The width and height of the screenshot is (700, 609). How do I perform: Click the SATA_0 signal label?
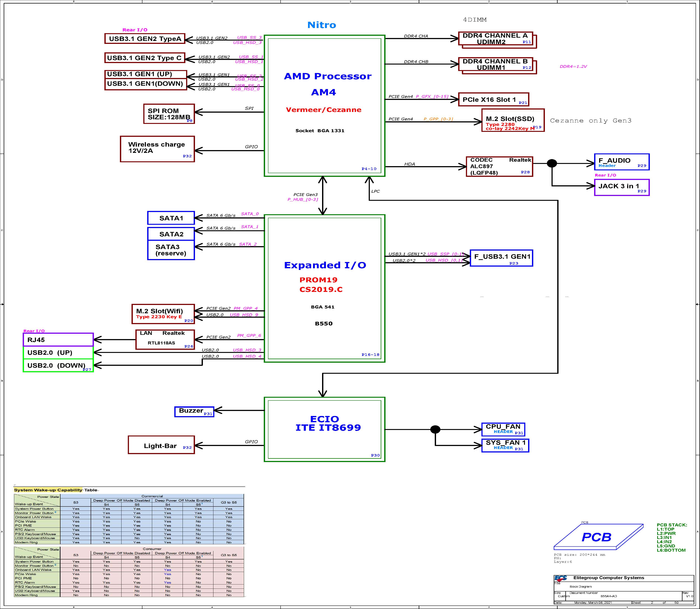[250, 214]
